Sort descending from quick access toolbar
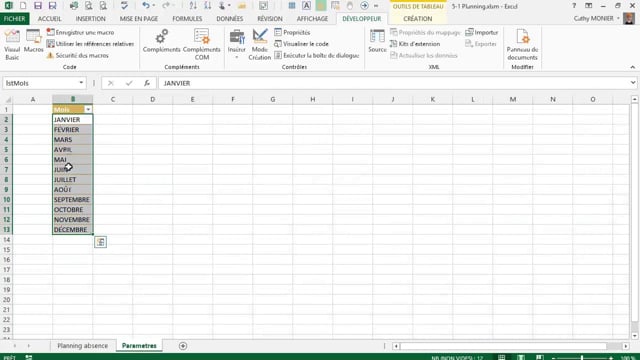This screenshot has height=360, width=640. [x=208, y=6]
